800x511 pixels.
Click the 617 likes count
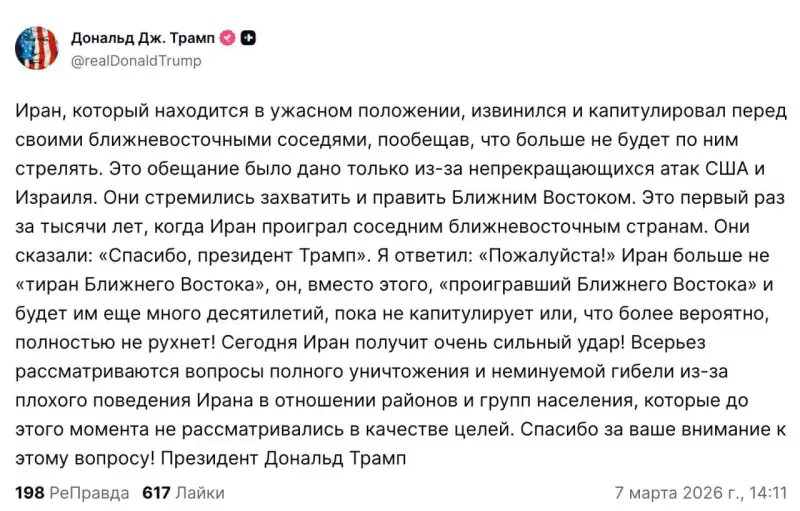coord(156,493)
